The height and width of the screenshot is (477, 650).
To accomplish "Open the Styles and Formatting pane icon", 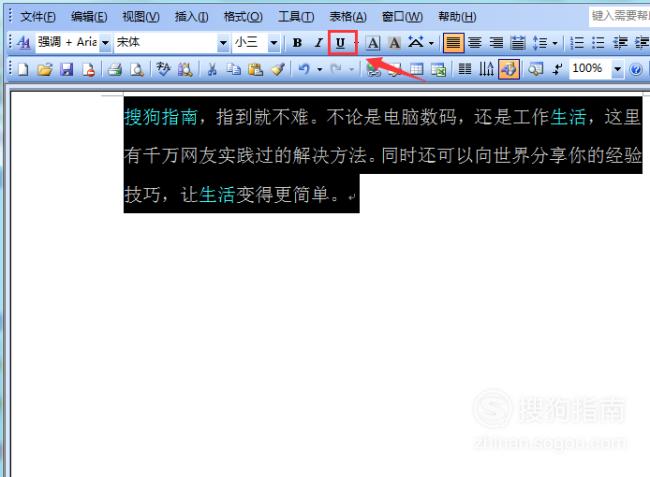I will (x=24, y=42).
